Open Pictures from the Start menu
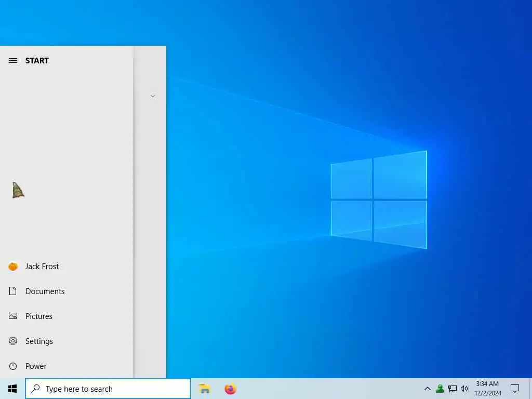The image size is (532, 399). [66, 316]
